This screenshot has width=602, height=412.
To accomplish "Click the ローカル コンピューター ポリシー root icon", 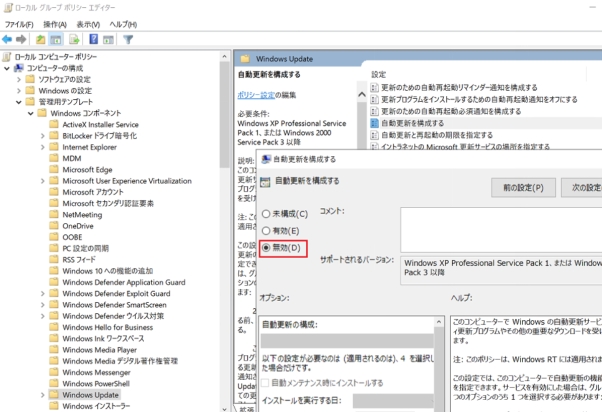I will (x=7, y=57).
